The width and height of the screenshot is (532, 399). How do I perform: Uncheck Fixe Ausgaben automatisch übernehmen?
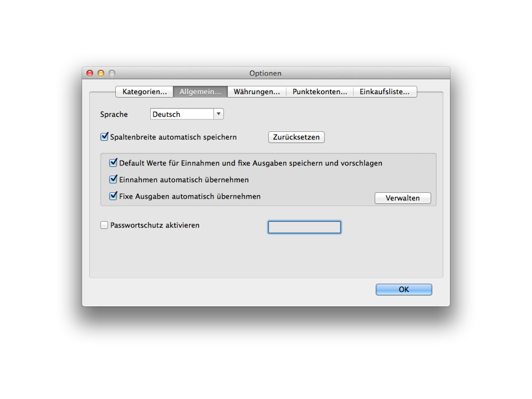click(x=113, y=196)
